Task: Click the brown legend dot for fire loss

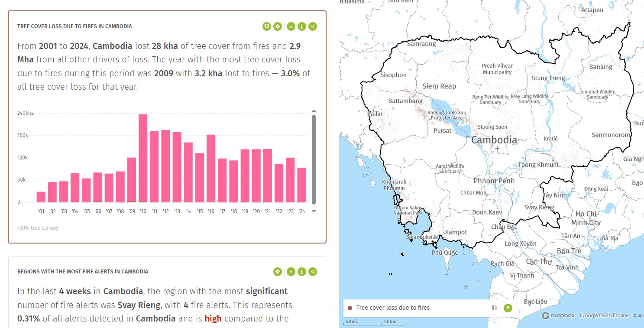Action: (x=350, y=308)
